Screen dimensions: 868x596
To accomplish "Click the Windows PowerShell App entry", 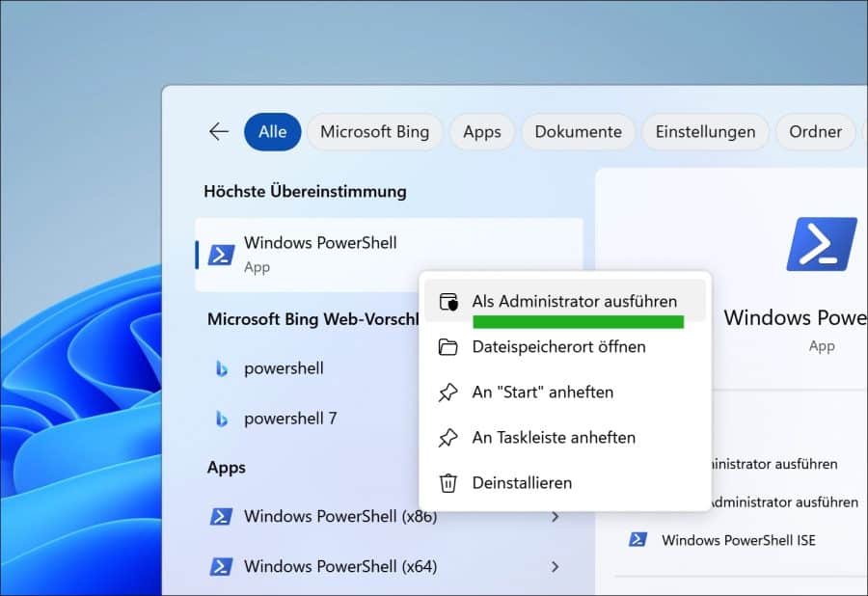I will coord(320,253).
